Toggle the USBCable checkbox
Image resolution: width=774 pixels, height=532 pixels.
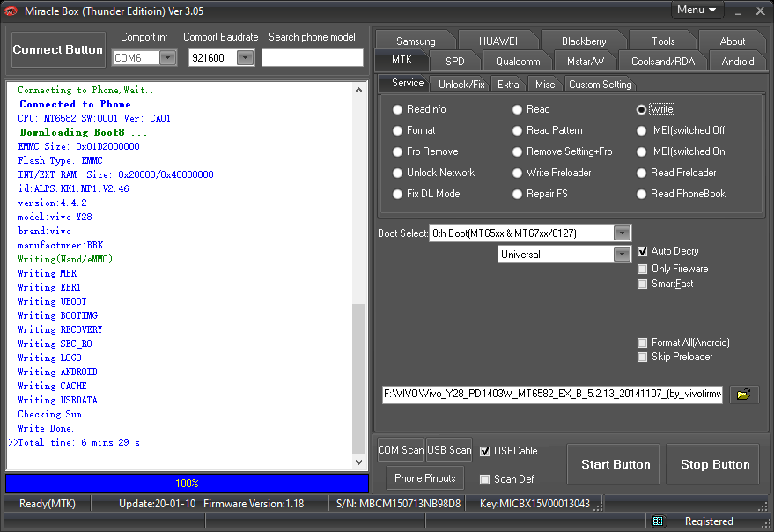pyautogui.click(x=484, y=451)
